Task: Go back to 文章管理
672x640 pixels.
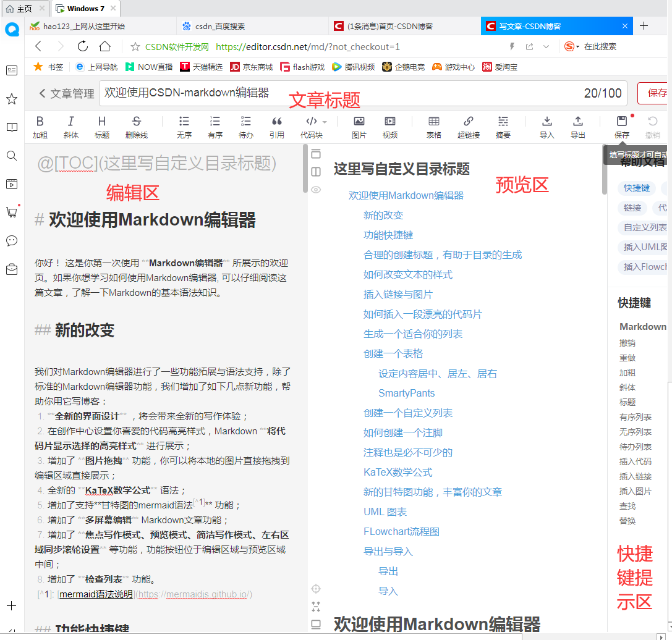Action: click(66, 93)
